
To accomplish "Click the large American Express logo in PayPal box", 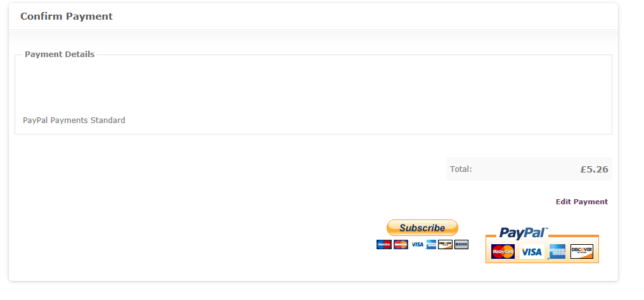I will (x=557, y=252).
